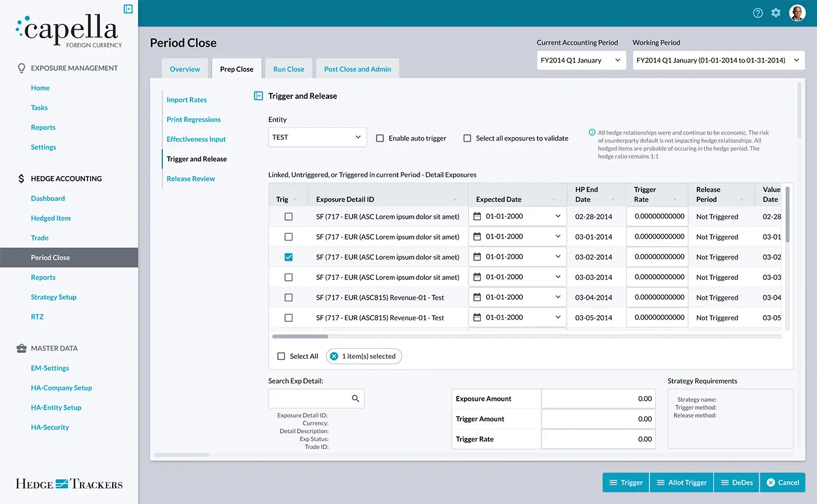
Task: Click sort arrow in the Trig column header
Action: [x=295, y=199]
